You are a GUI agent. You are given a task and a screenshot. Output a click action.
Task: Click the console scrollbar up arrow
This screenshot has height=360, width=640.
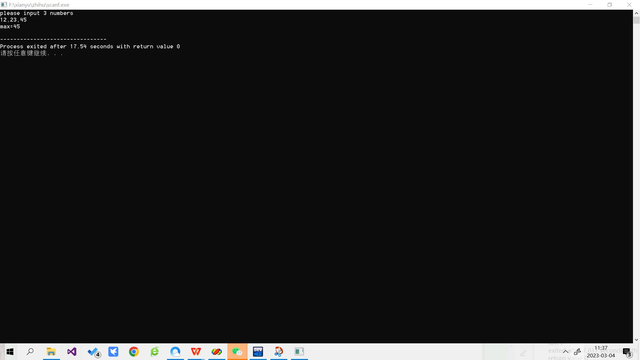[x=636, y=13]
